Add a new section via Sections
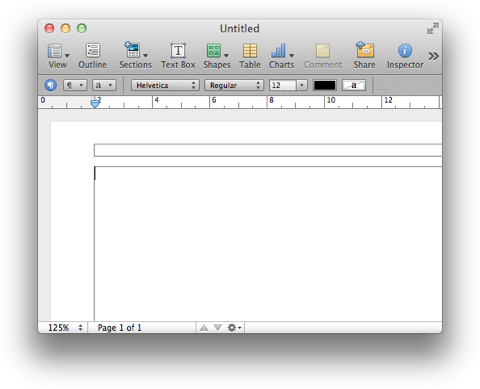 [x=135, y=56]
